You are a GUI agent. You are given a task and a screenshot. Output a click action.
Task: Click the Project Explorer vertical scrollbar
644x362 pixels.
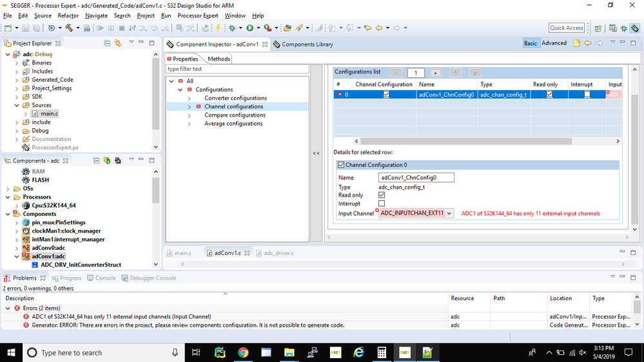pos(155,93)
